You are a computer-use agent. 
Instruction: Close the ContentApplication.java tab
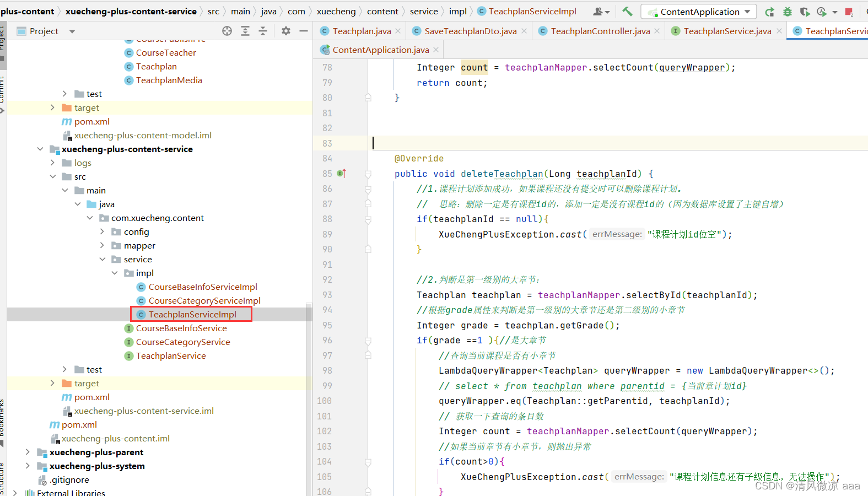436,50
